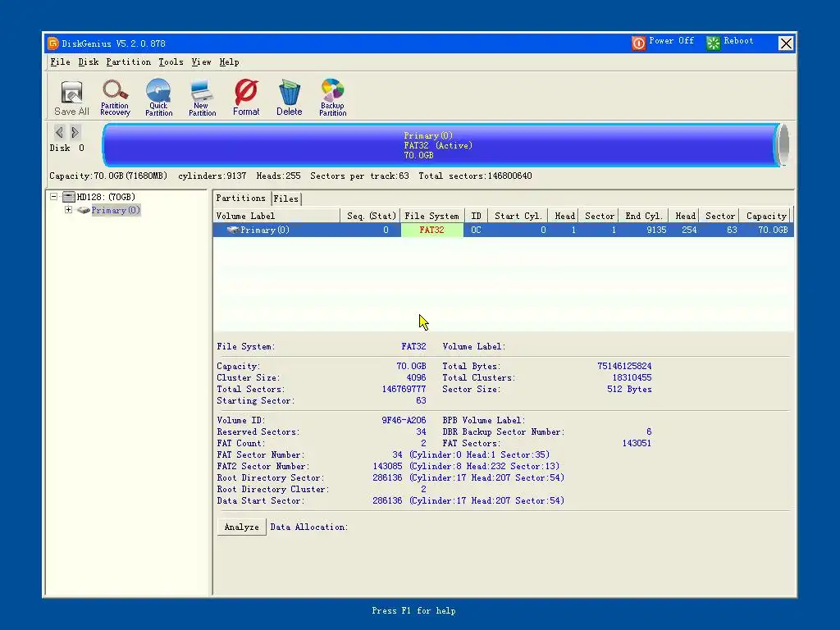Click the partition icon in Primary(0) table row
Image resolution: width=840 pixels, height=630 pixels.
coord(232,230)
